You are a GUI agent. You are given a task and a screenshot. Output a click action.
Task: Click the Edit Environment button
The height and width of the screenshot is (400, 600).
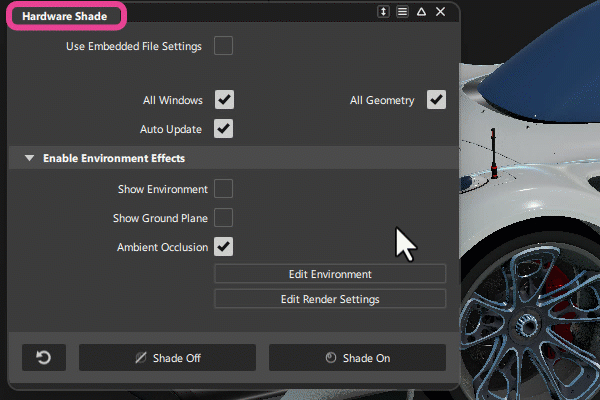click(x=330, y=274)
